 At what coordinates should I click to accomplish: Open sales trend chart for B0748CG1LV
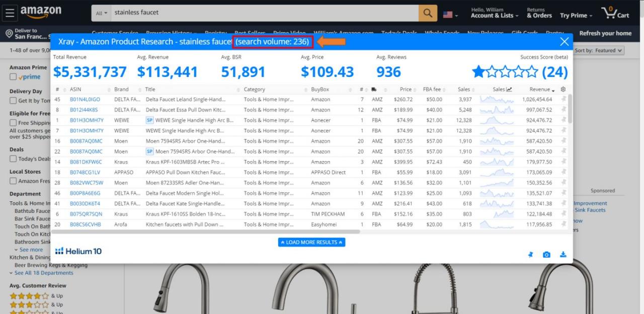[496, 172]
